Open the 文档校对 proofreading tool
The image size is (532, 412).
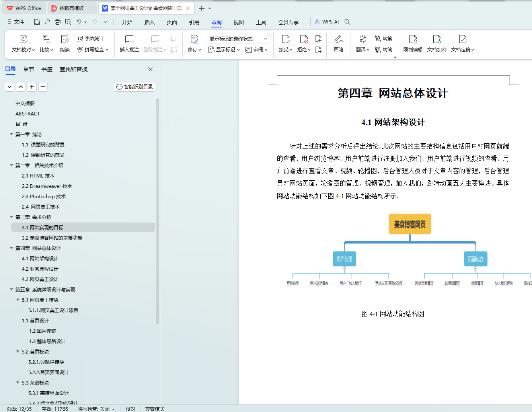coord(23,44)
